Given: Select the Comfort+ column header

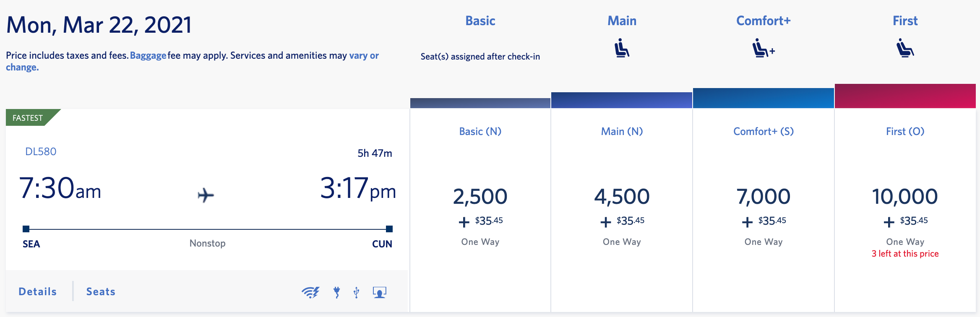Looking at the screenshot, I should coord(763,20).
